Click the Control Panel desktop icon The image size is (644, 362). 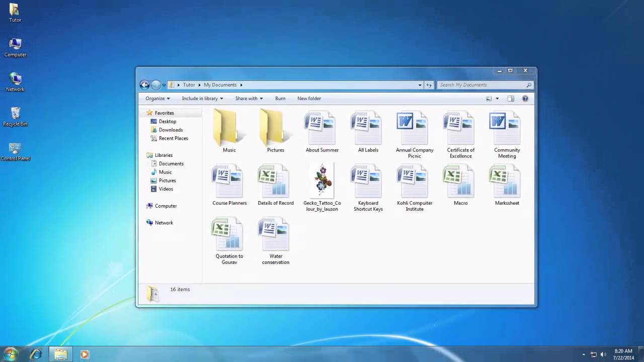click(15, 151)
